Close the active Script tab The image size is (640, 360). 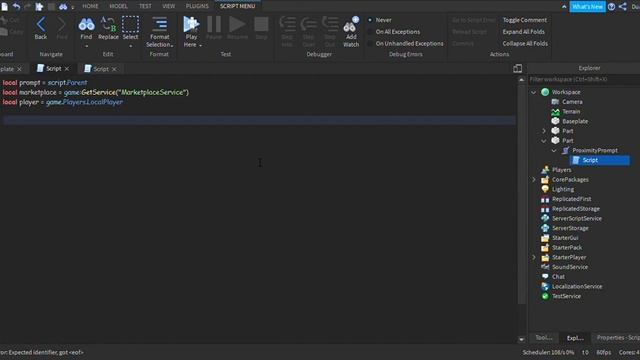point(67,69)
